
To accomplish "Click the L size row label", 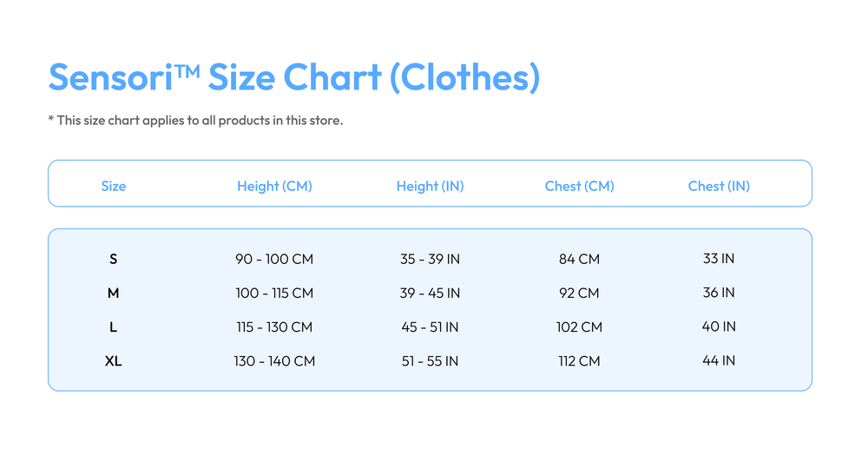I will [x=113, y=327].
